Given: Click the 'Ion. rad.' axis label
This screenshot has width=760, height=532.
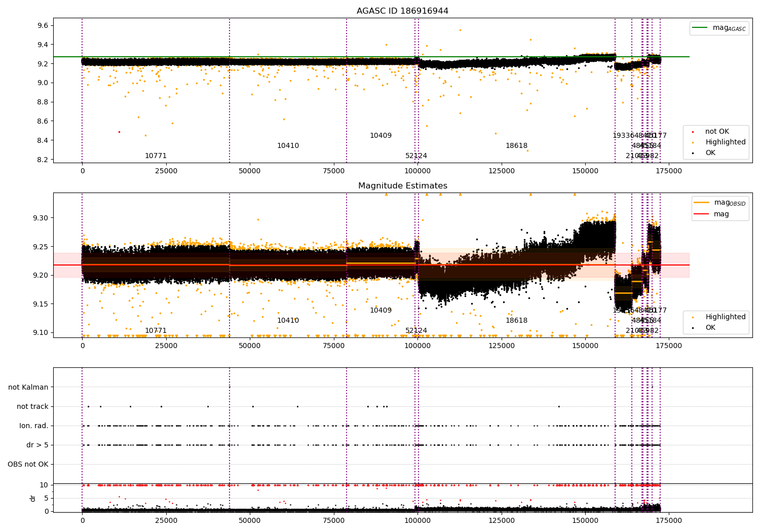Looking at the screenshot, I should click(34, 426).
